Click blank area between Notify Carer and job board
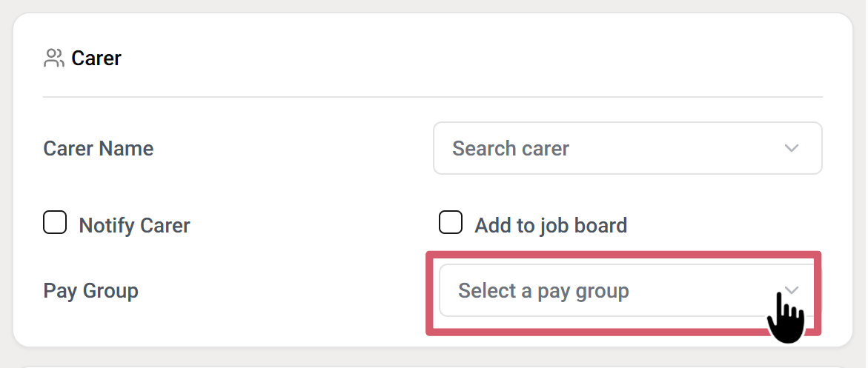The width and height of the screenshot is (868, 368). 311,225
